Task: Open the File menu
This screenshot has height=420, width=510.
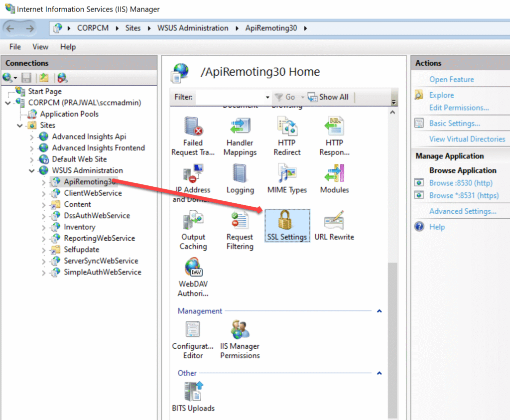Action: pyautogui.click(x=15, y=47)
